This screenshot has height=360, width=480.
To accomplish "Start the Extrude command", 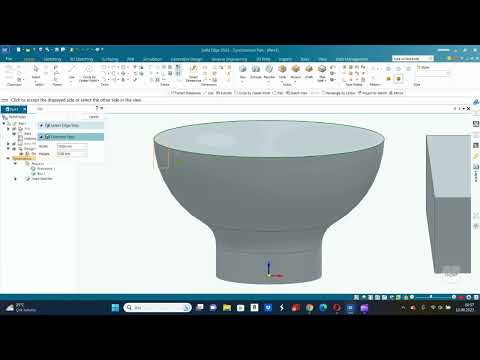I will [256, 71].
